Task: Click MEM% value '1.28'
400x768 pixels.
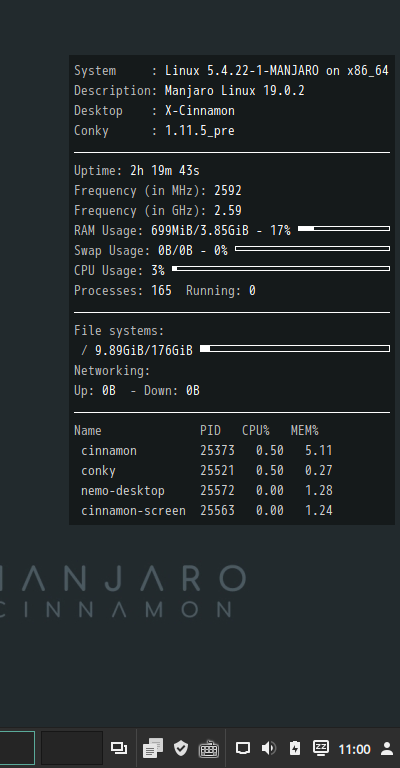Action: (319, 491)
